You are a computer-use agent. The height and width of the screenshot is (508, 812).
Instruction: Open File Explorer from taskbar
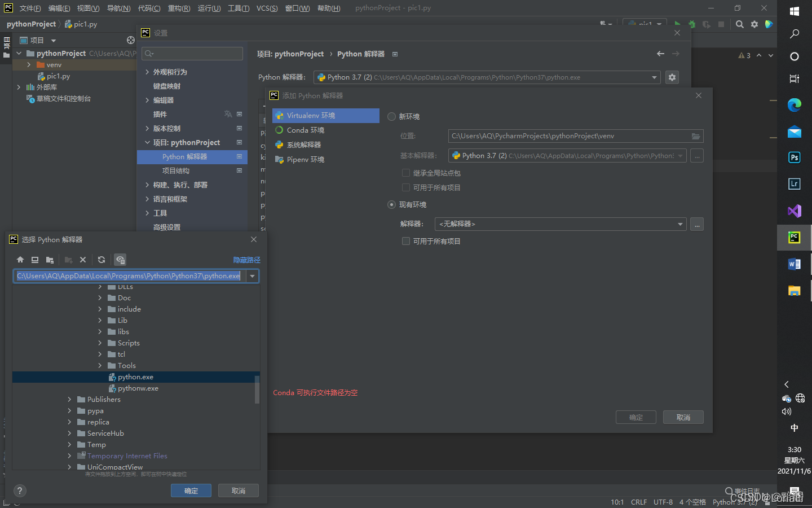pyautogui.click(x=795, y=290)
